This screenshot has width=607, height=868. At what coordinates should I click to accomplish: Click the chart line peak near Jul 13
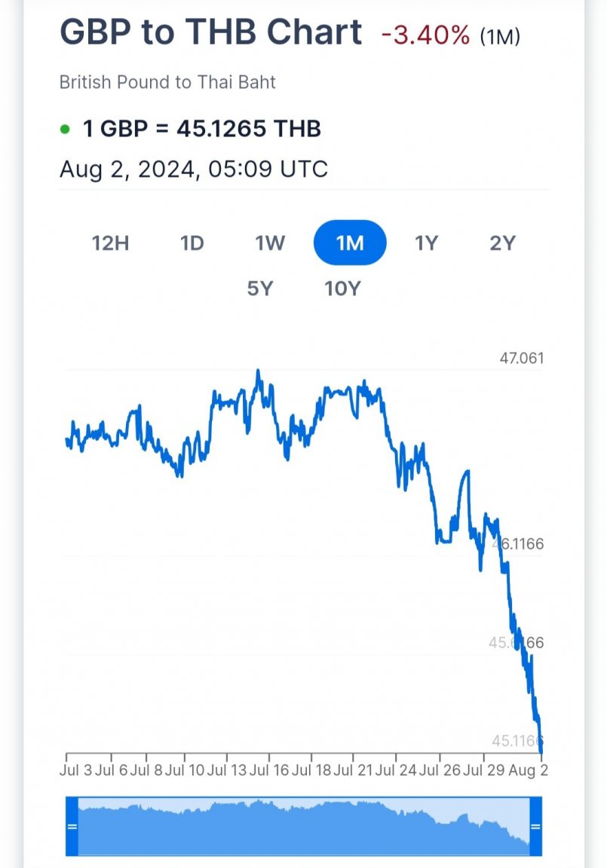pos(258,372)
